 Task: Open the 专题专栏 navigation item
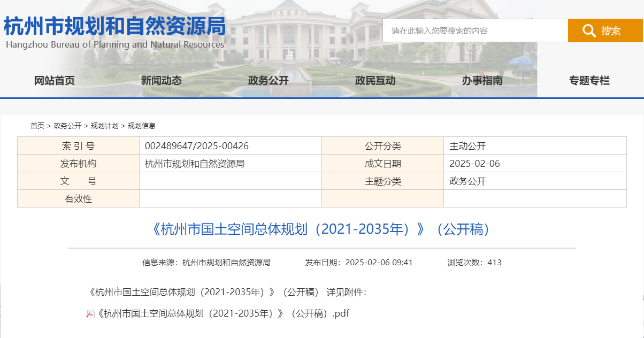[x=589, y=81]
